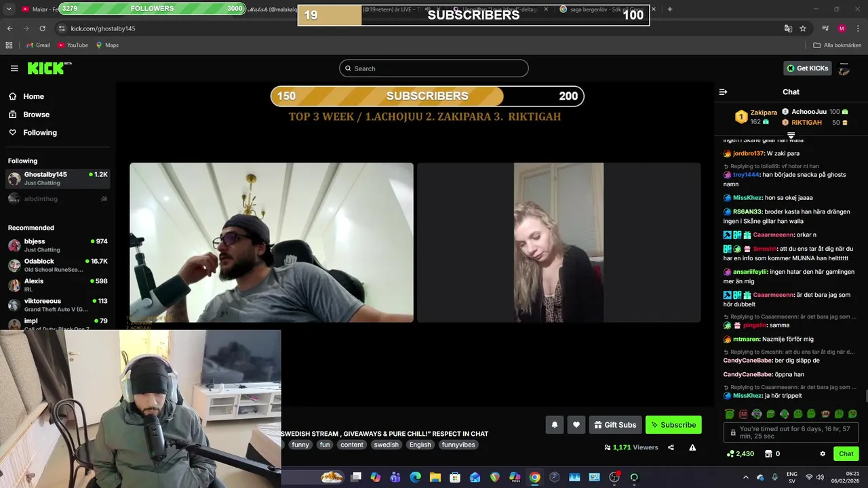Click the Gift Subs button
Screen dimensions: 868x488
615,425
